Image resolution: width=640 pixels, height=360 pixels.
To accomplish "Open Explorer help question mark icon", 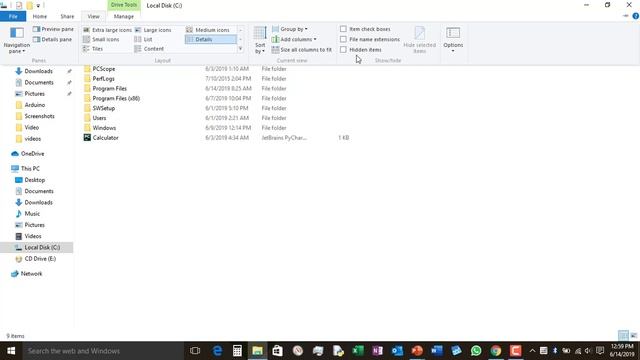I will [636, 16].
